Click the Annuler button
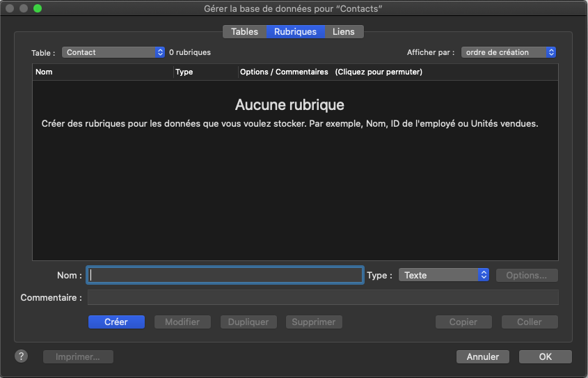Image resolution: width=588 pixels, height=378 pixels. 483,356
